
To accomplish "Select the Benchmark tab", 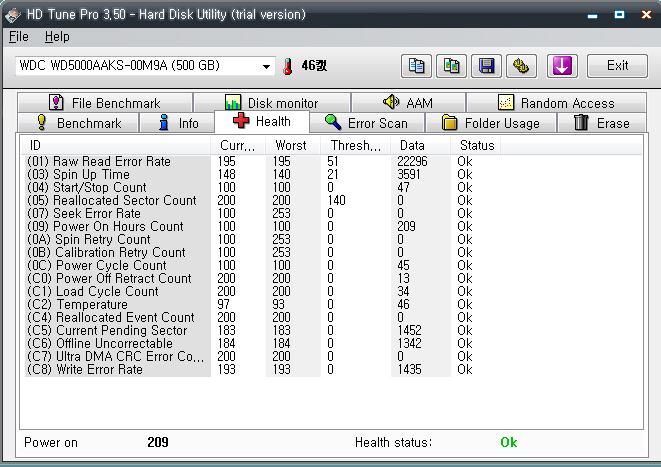I will pos(78,123).
